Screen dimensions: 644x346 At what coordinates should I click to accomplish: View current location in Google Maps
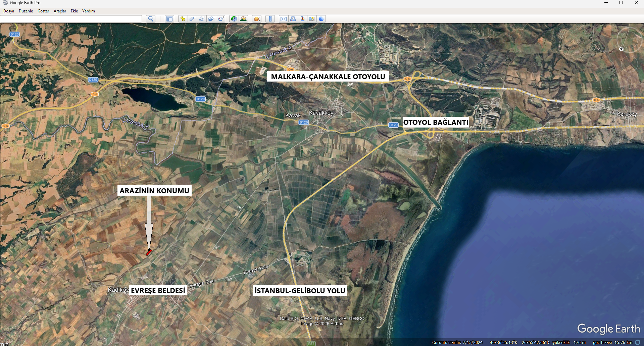pos(312,19)
